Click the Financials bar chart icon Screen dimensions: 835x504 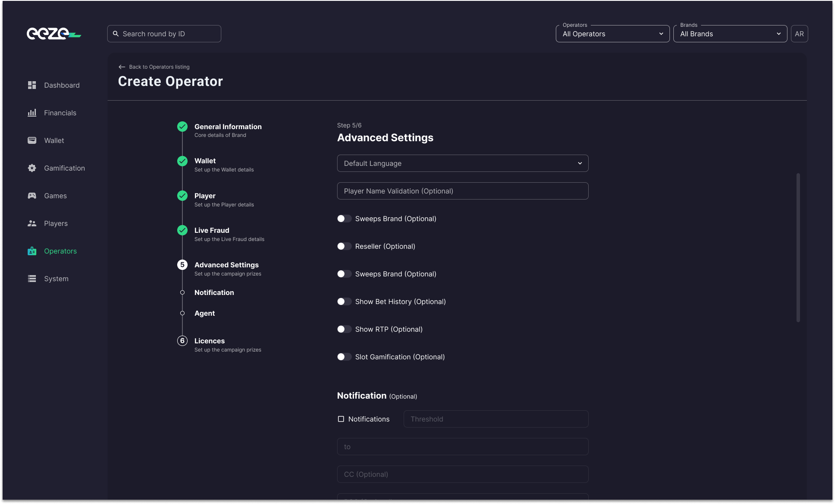pyautogui.click(x=32, y=113)
